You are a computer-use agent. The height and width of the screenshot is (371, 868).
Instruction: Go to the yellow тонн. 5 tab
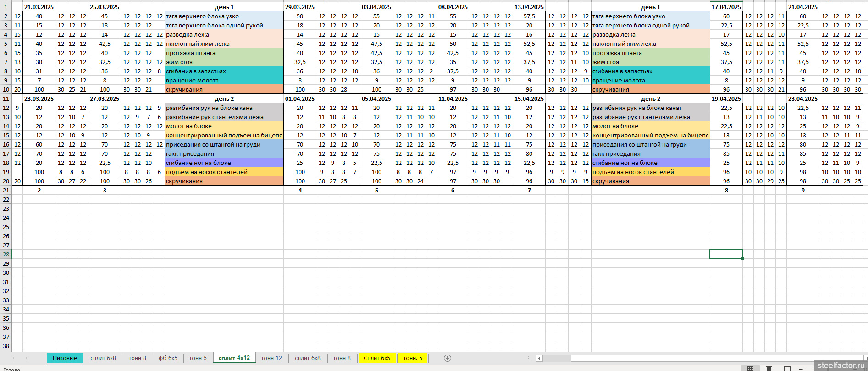(x=413, y=358)
